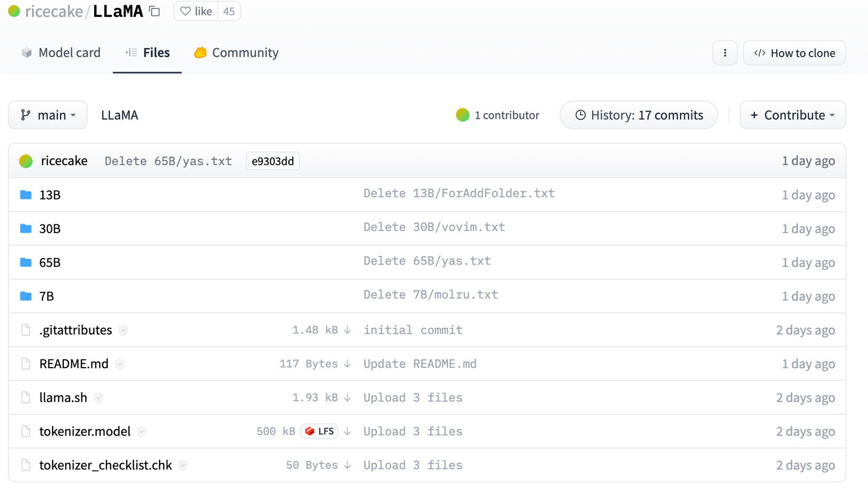Open the llama.sh file

(63, 397)
